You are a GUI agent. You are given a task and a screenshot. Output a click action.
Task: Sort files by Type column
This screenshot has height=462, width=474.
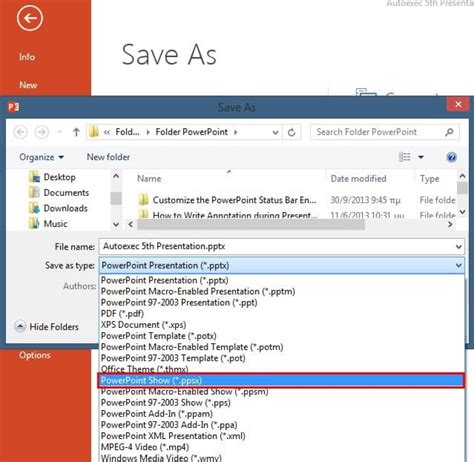(x=430, y=179)
